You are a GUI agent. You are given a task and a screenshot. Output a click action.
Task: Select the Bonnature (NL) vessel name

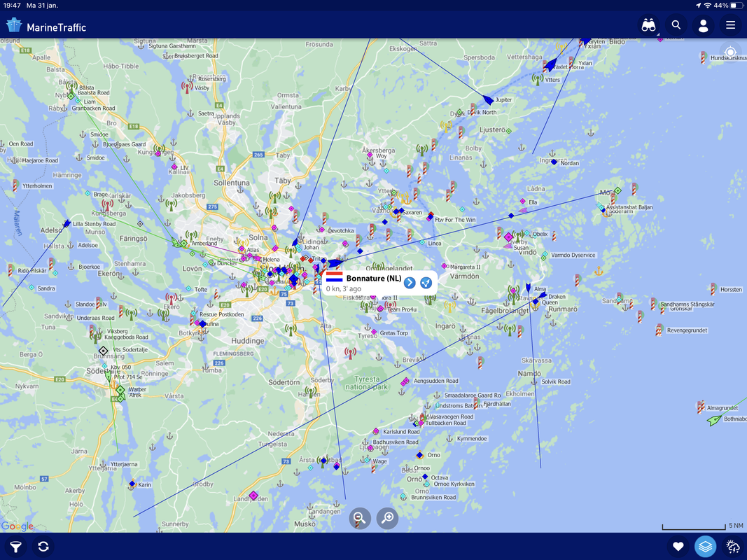coord(374,279)
